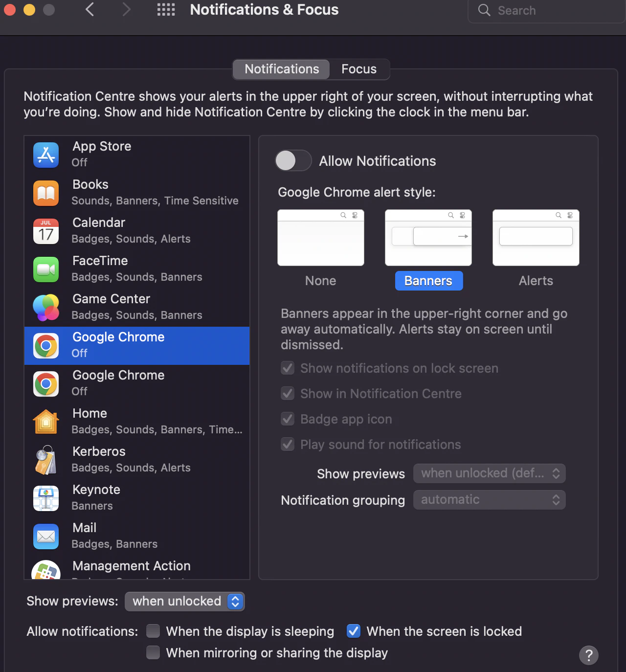Click the Calendar app icon

coord(46,231)
